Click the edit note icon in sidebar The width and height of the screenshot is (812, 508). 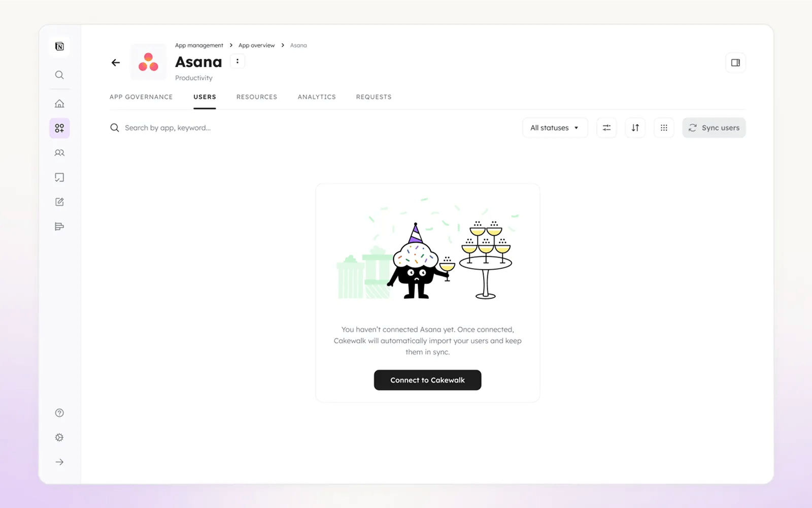[59, 202]
